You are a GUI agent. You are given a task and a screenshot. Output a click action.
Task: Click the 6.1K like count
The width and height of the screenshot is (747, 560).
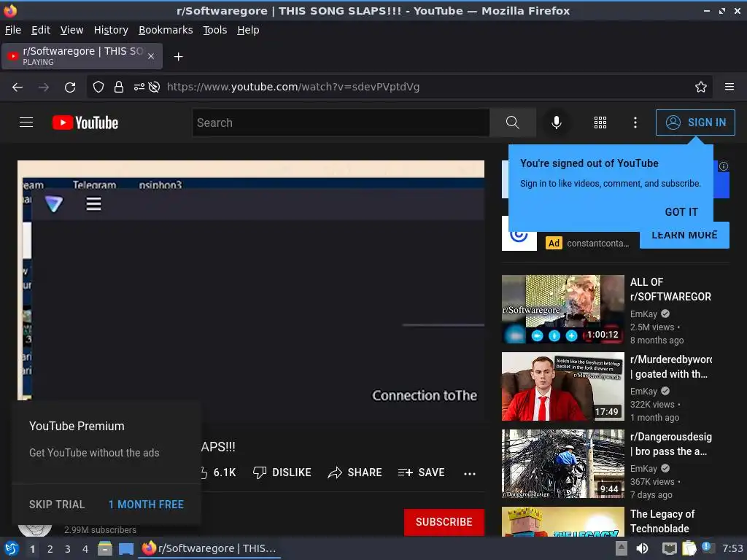pos(225,472)
